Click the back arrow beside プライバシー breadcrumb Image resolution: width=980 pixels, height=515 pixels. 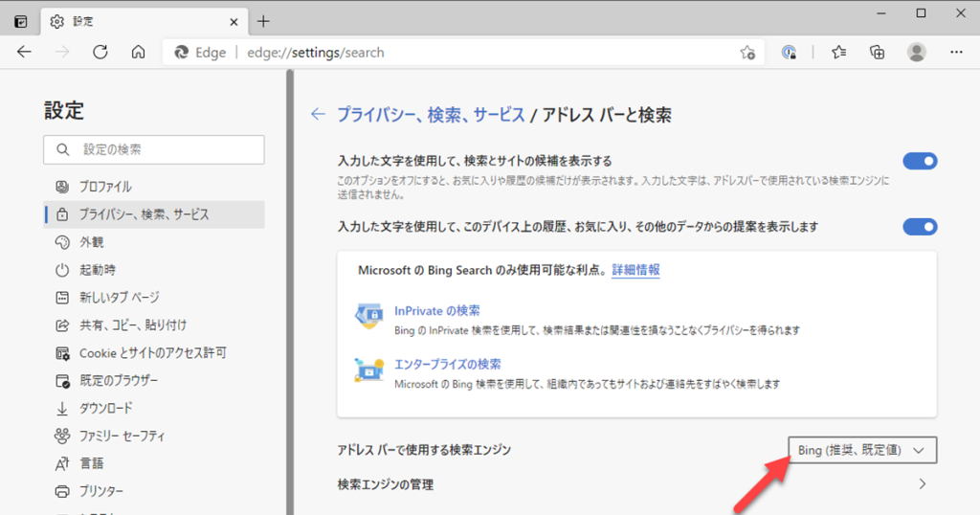coord(318,114)
